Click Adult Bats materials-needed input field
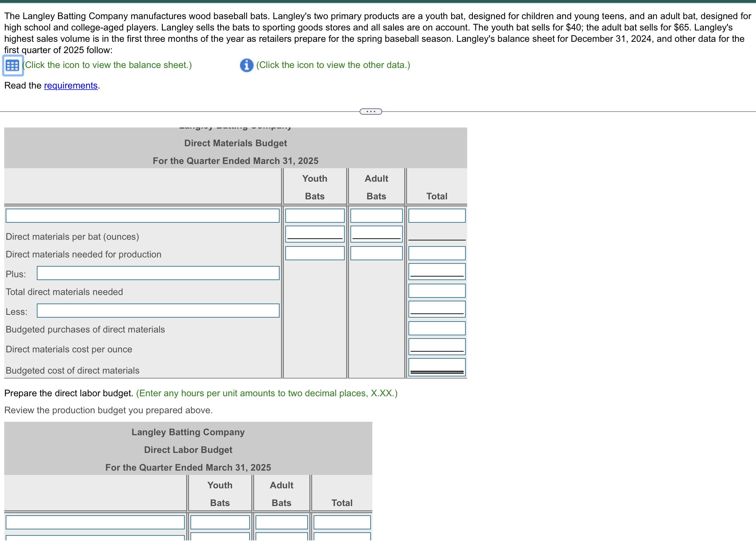Image resolution: width=756 pixels, height=545 pixels. (x=376, y=253)
